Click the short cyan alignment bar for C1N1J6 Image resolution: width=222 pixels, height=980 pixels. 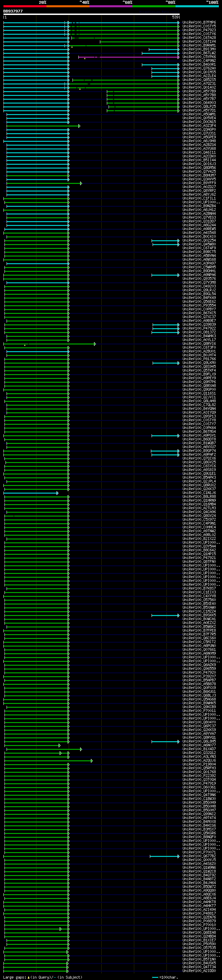pyautogui.click(x=31, y=493)
